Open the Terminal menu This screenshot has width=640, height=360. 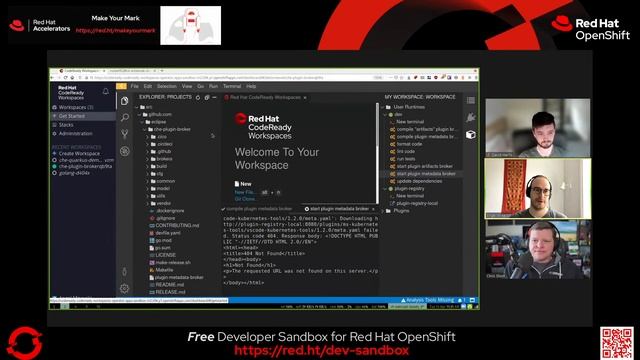tap(232, 86)
